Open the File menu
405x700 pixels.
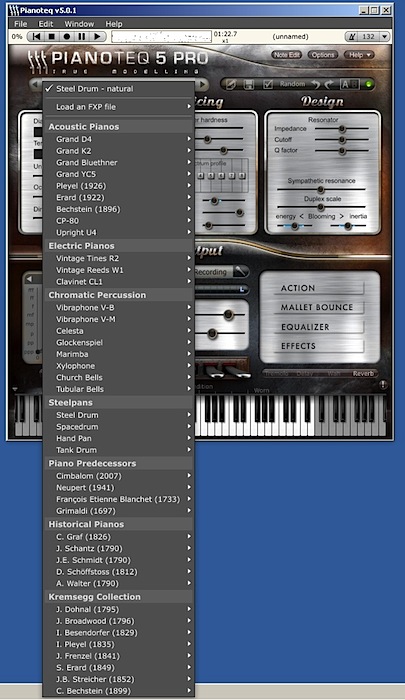[21, 24]
